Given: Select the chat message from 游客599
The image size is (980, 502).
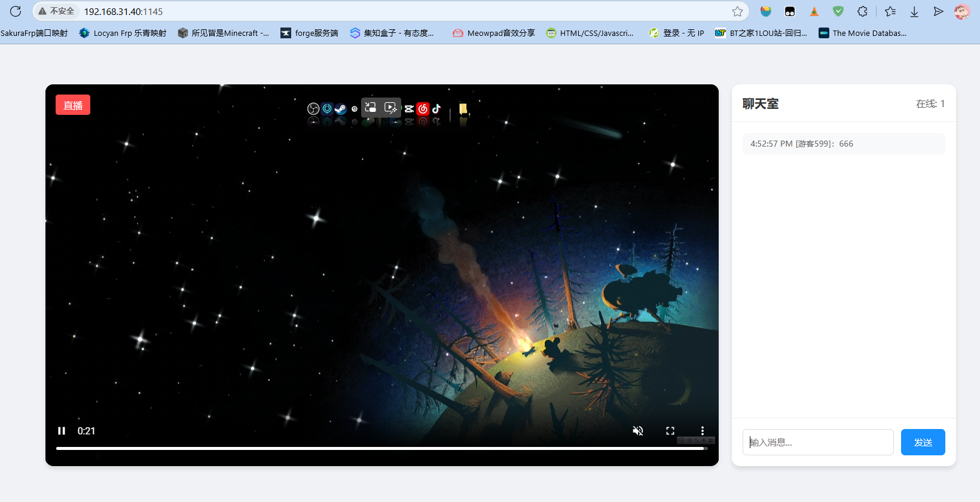Looking at the screenshot, I should [844, 144].
